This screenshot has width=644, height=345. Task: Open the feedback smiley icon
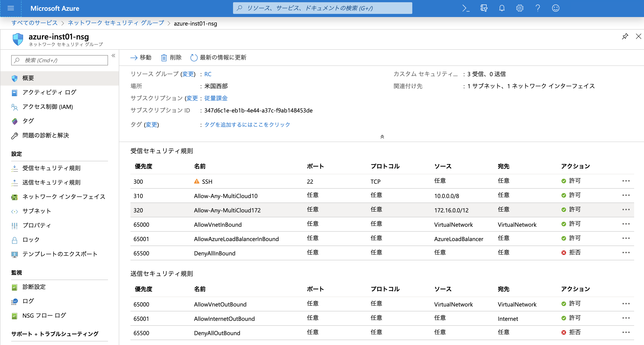coord(555,8)
